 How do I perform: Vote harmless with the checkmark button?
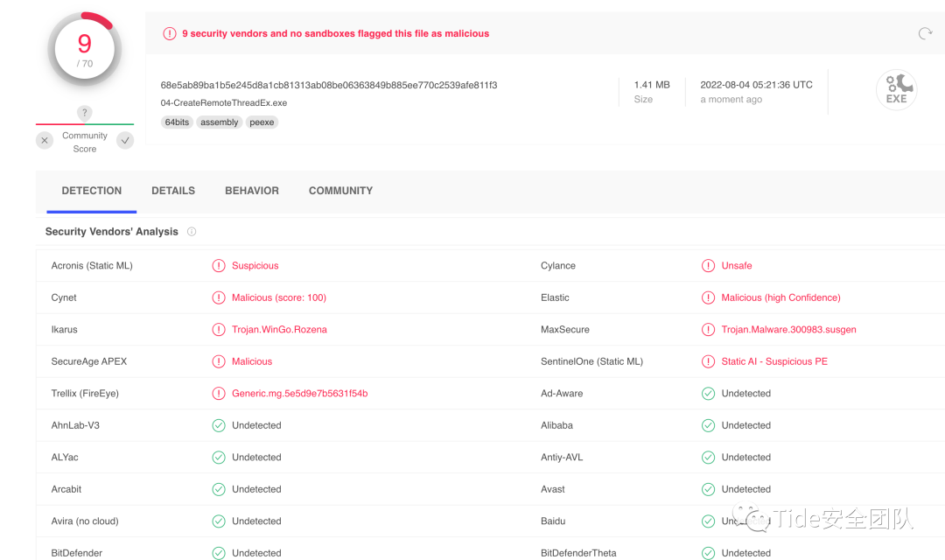tap(125, 141)
